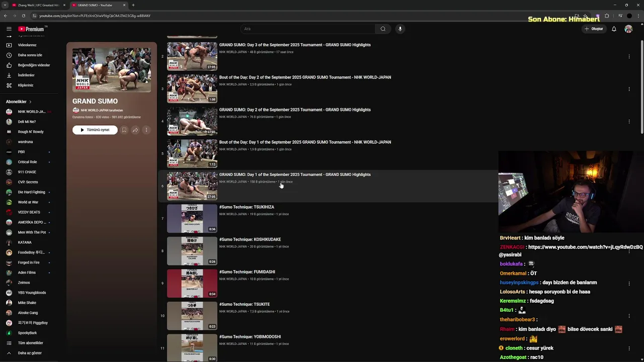This screenshot has height=362, width=644.
Task: Open more options for GRAND SUMO playlist
Action: 146,130
